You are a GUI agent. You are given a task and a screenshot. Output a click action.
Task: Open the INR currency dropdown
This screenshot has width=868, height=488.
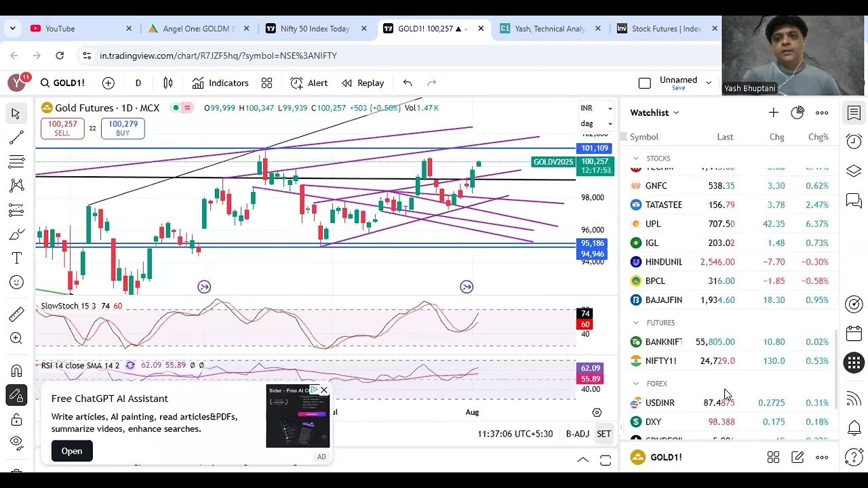pos(596,108)
